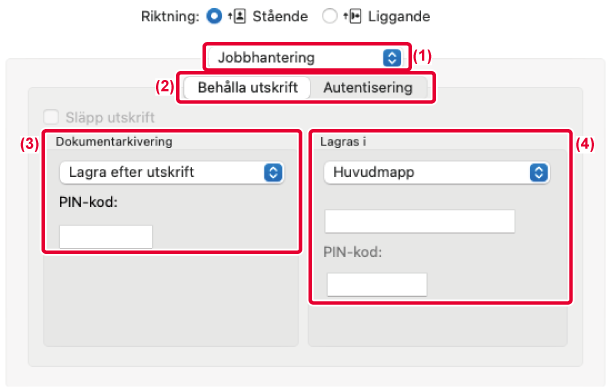Click the folder name field under Huvudmapp

[420, 221]
